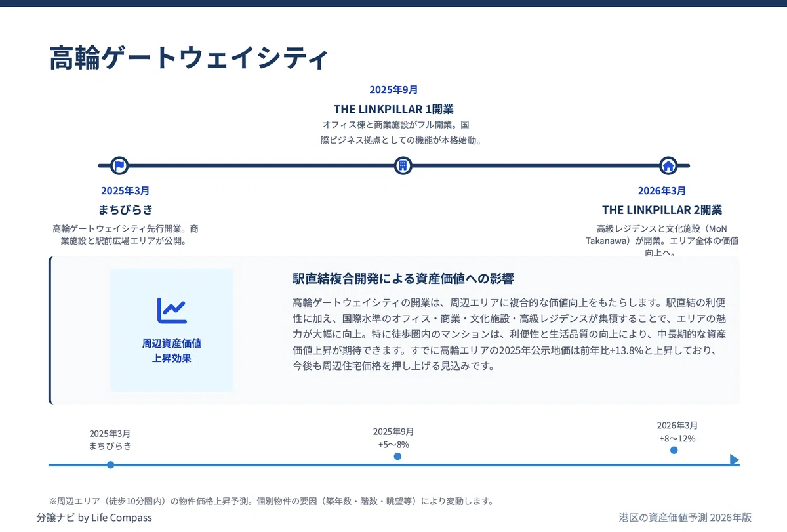This screenshot has height=532, width=787.
Task: Click the house icon on the timeline
Action: (x=668, y=165)
